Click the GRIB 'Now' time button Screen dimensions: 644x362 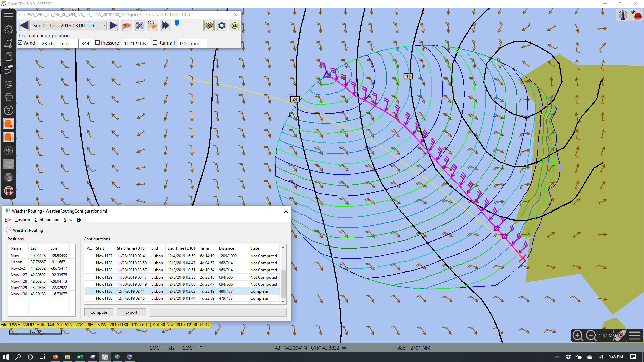(127, 26)
